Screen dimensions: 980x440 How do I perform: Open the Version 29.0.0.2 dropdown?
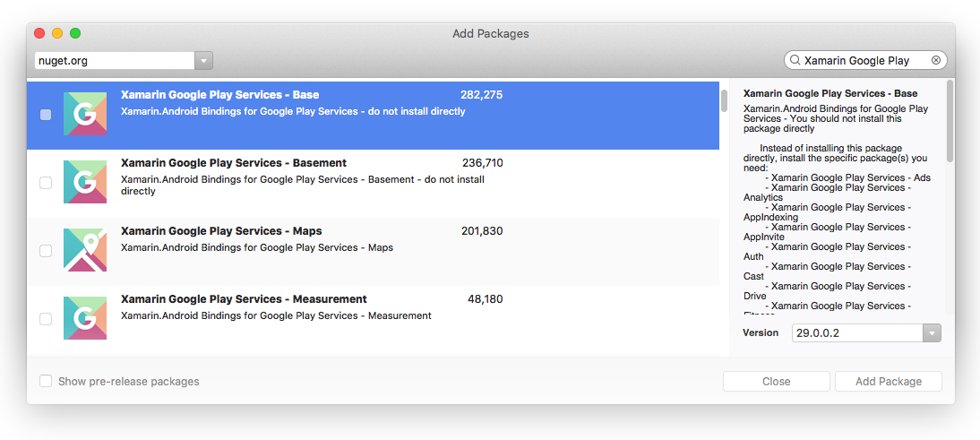coord(932,333)
